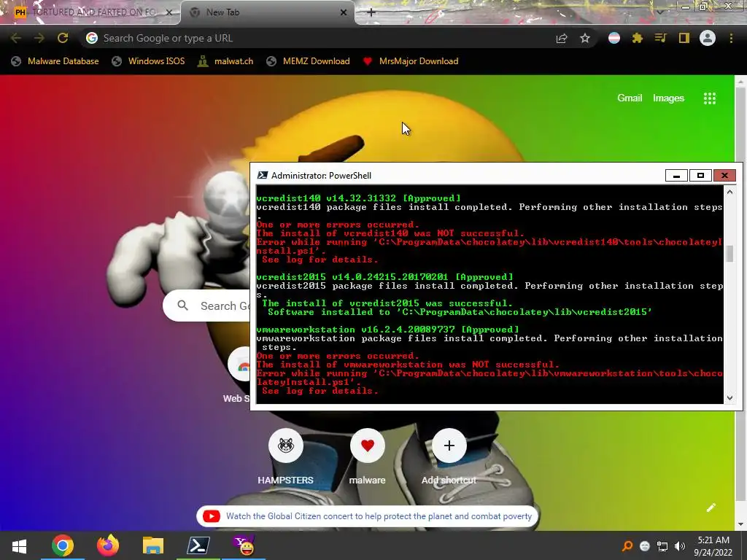Open the media control icon in toolbar
747x560 pixels.
pyautogui.click(x=661, y=38)
